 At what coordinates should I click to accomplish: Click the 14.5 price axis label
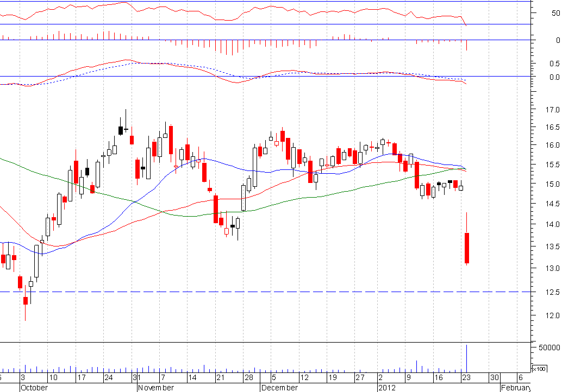click(x=552, y=204)
